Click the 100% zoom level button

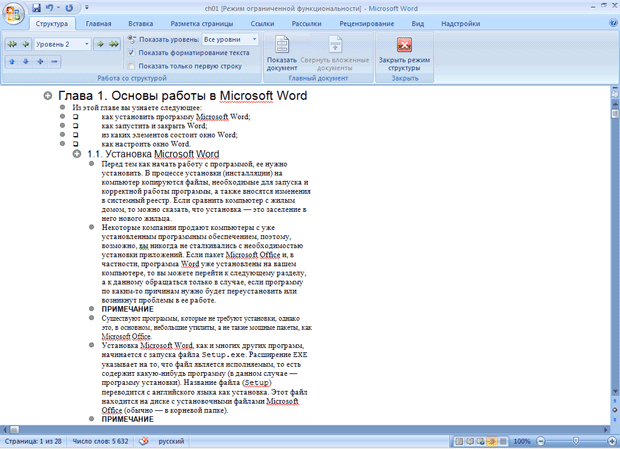pos(522,441)
